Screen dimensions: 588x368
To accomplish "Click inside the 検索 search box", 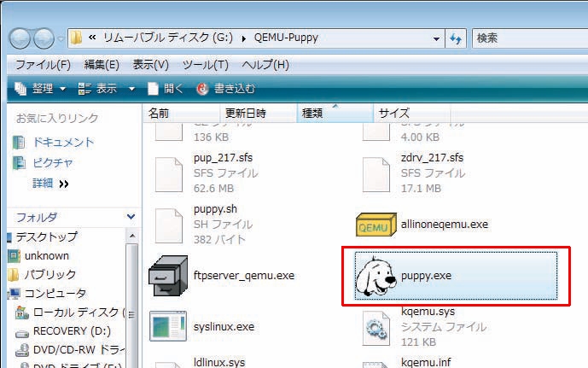I will 529,38.
